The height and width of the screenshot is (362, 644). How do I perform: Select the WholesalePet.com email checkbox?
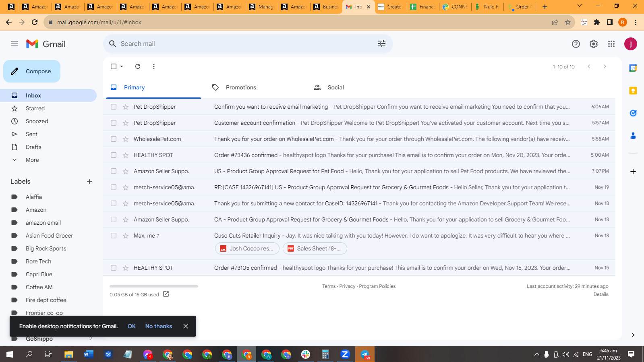(114, 139)
